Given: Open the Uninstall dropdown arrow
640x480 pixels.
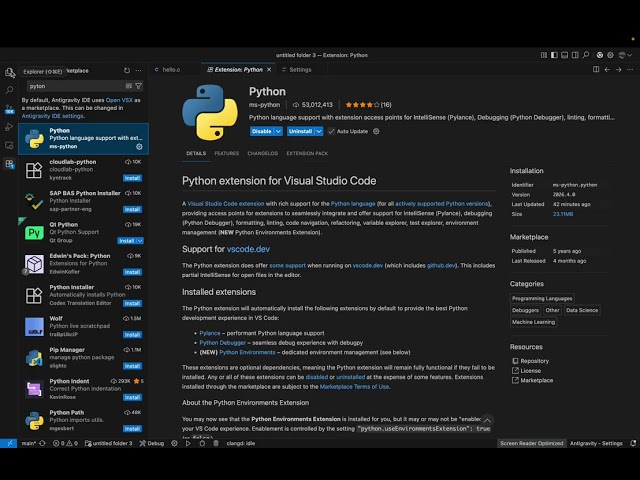Looking at the screenshot, I should pyautogui.click(x=319, y=131).
